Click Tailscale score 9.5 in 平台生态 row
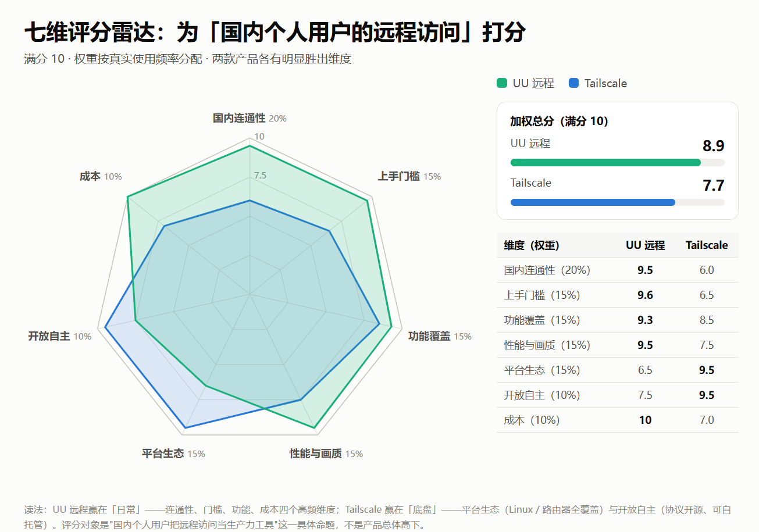Image resolution: width=759 pixels, height=532 pixels. 707,370
